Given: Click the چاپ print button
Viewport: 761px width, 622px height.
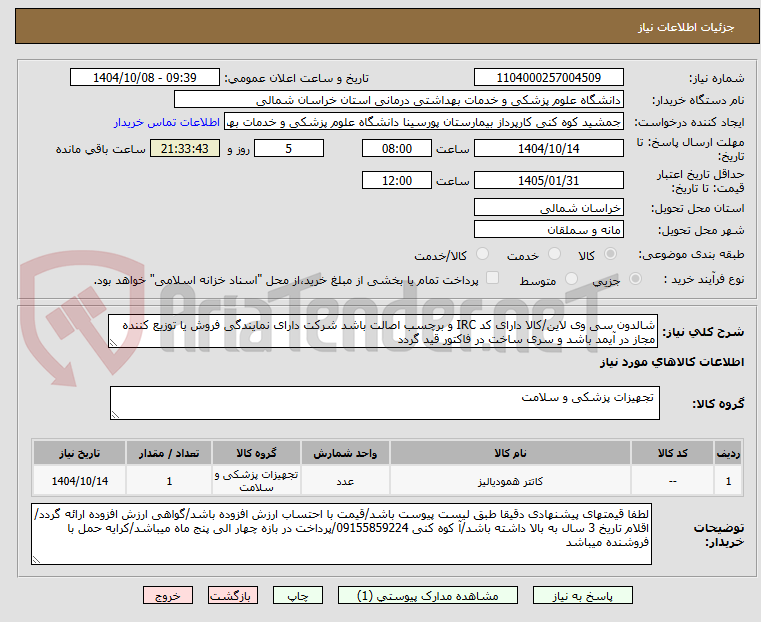Looking at the screenshot, I should 298,595.
